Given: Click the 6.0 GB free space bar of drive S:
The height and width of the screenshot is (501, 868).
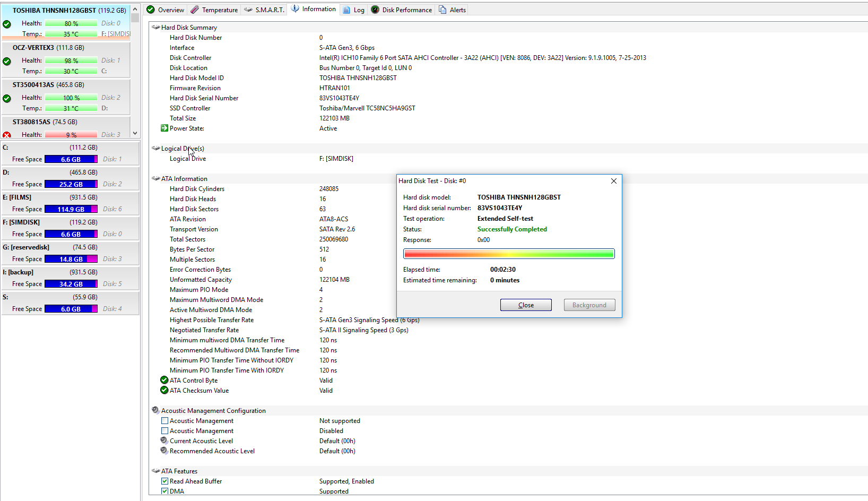Looking at the screenshot, I should coord(71,309).
